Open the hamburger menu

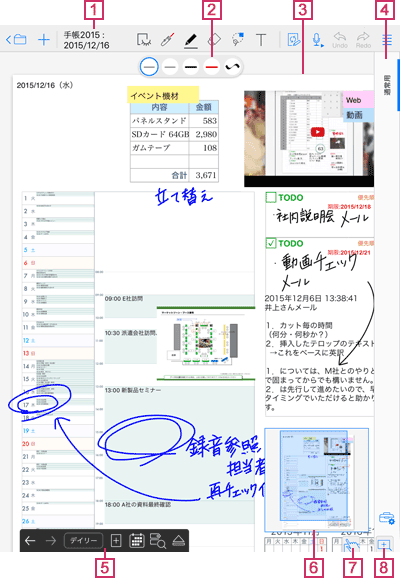[387, 39]
